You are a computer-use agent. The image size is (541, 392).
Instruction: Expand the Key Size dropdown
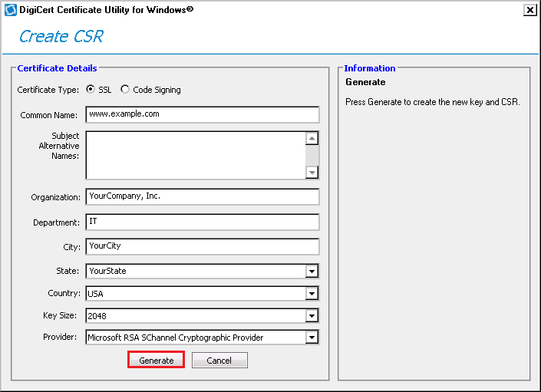pos(312,315)
